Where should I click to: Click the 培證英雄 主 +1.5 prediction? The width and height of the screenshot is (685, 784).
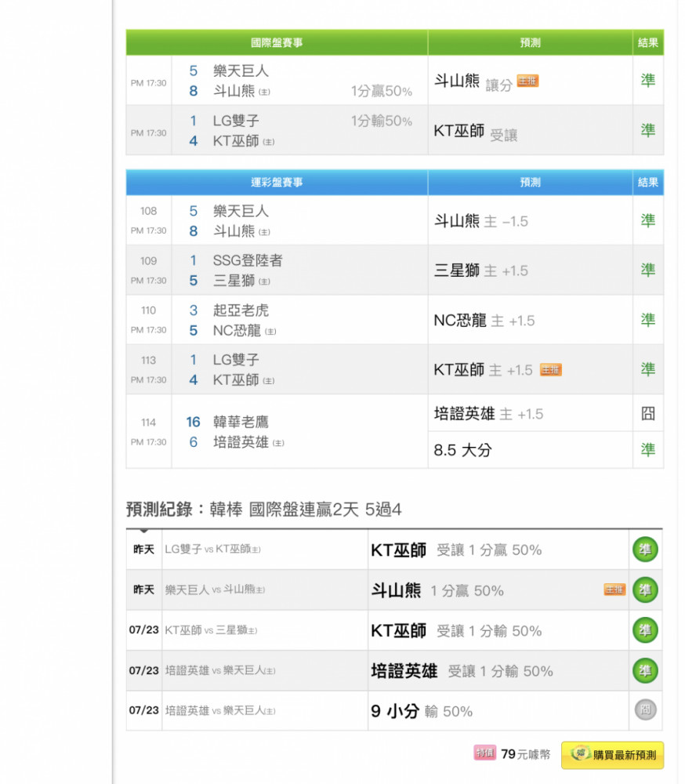[488, 414]
